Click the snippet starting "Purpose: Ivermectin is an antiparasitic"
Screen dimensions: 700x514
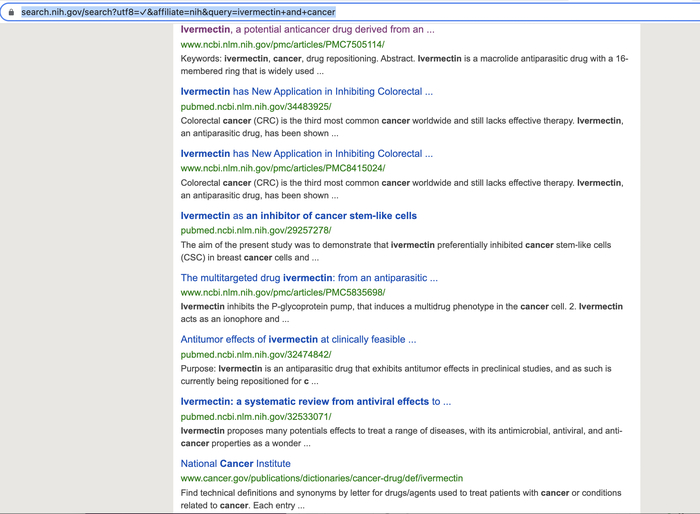tap(400, 374)
